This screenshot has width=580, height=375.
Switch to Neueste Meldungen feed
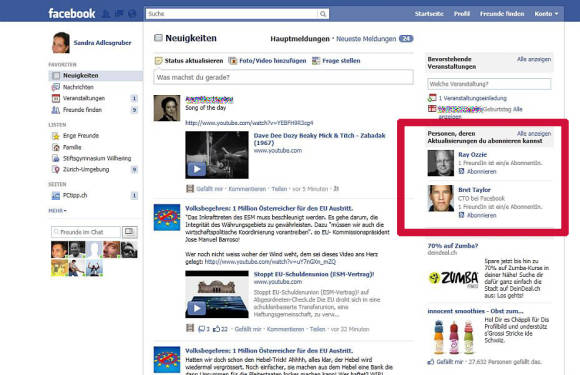click(x=366, y=38)
